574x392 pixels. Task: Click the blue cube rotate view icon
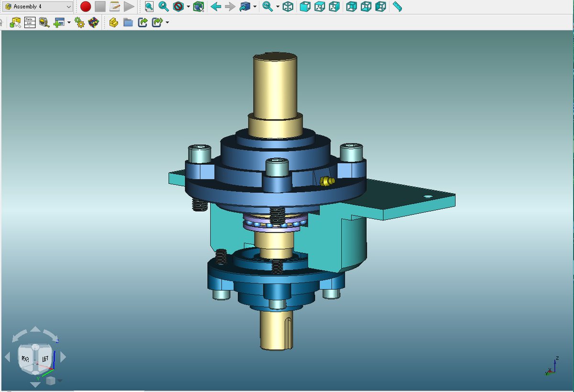tap(245, 7)
